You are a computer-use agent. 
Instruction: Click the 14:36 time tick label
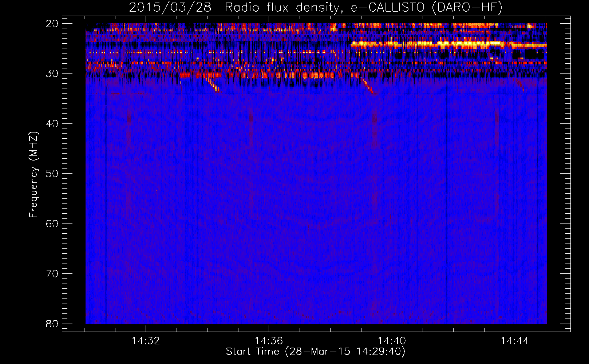point(269,341)
